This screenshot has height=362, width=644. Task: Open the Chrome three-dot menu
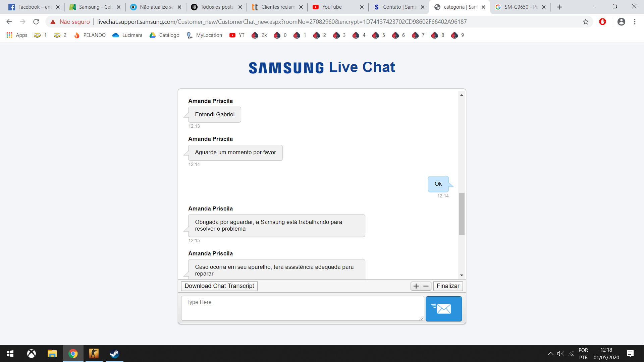pyautogui.click(x=635, y=22)
